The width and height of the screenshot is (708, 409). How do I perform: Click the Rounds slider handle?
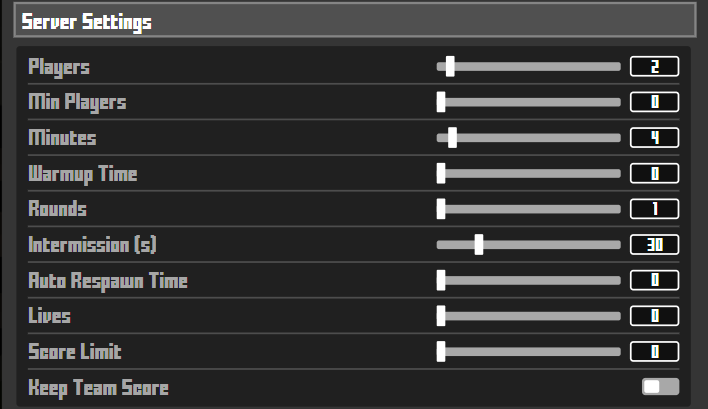tap(440, 209)
